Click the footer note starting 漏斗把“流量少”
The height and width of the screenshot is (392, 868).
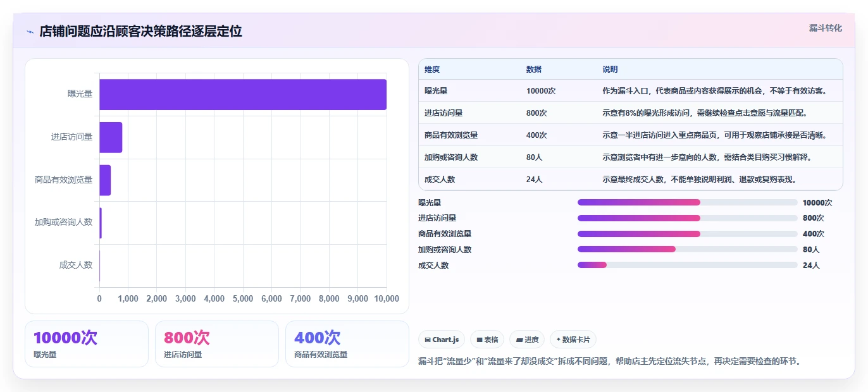tap(610, 362)
